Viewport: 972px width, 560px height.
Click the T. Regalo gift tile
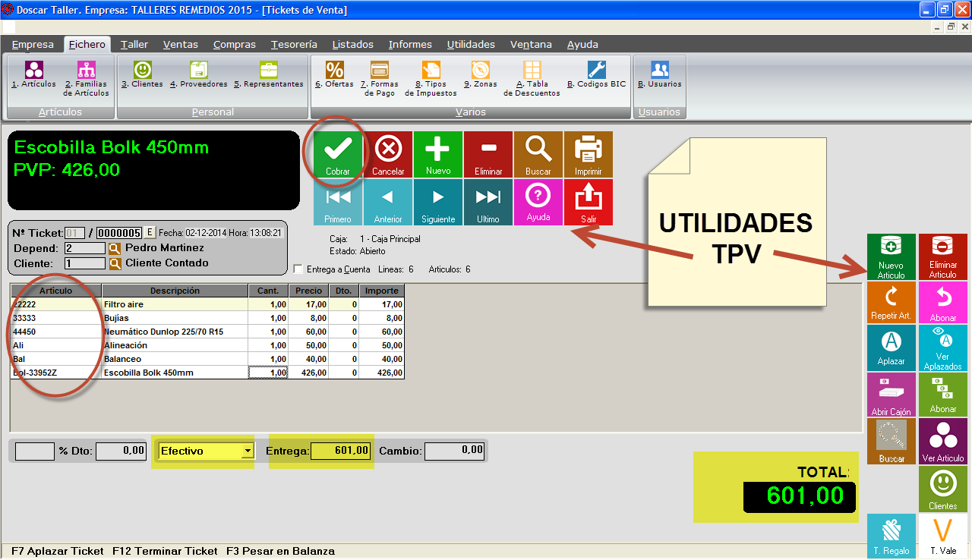pyautogui.click(x=892, y=536)
